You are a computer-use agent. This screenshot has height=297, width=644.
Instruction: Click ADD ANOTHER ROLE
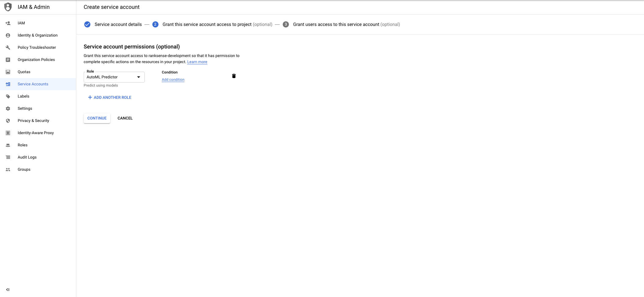pos(110,98)
